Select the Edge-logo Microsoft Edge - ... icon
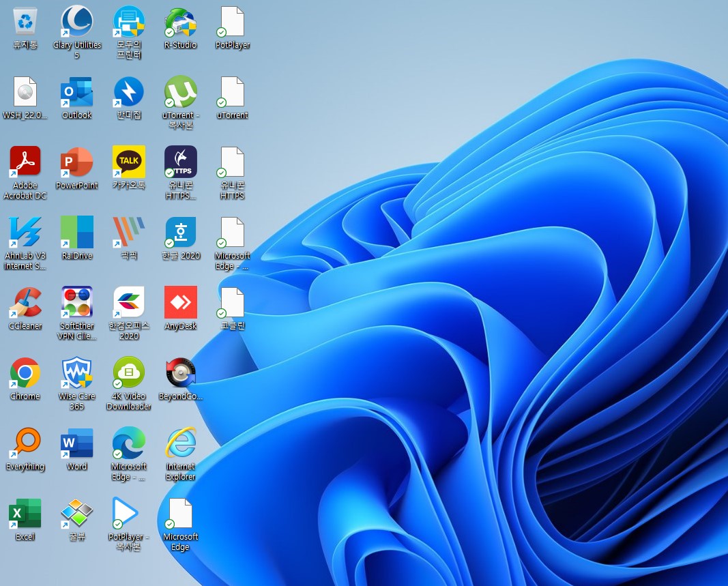 click(x=128, y=443)
